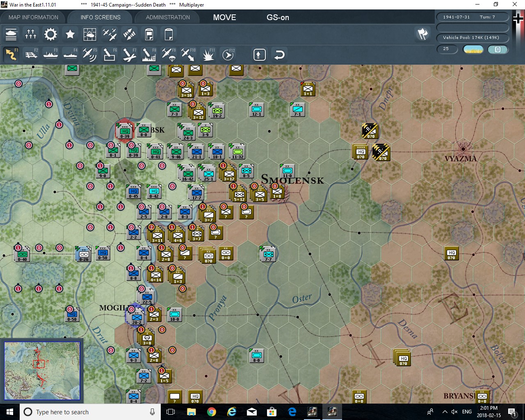Open the weather map icon
525x420 pixels.
point(90,34)
